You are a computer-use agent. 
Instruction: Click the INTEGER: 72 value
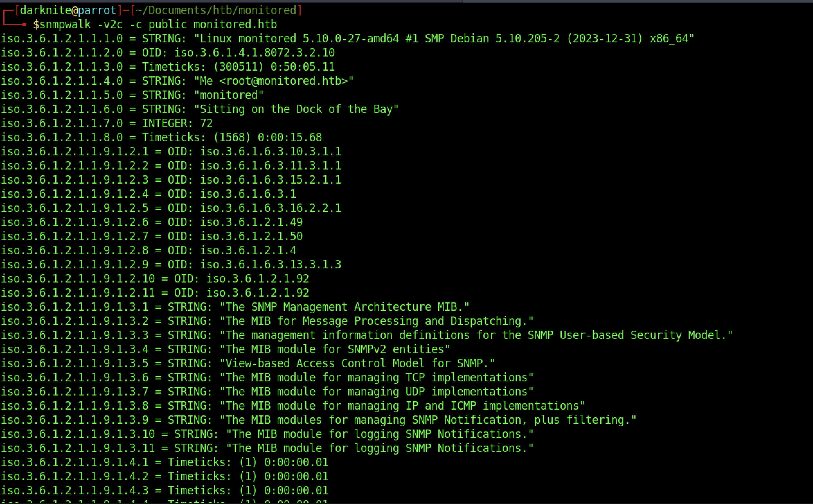(x=177, y=123)
